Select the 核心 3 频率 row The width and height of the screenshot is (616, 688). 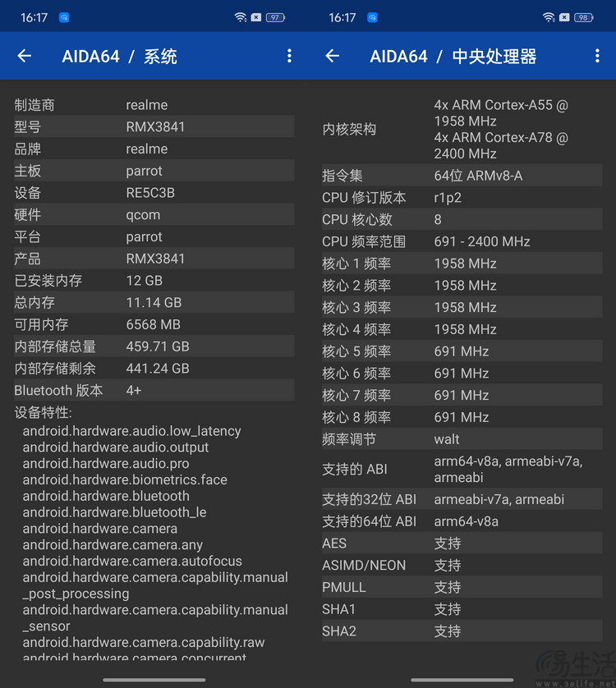(462, 307)
